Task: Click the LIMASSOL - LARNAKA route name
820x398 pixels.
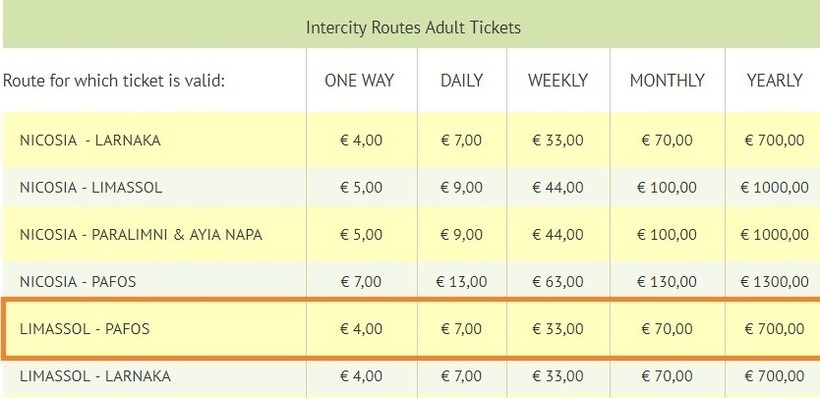Action: coord(95,376)
